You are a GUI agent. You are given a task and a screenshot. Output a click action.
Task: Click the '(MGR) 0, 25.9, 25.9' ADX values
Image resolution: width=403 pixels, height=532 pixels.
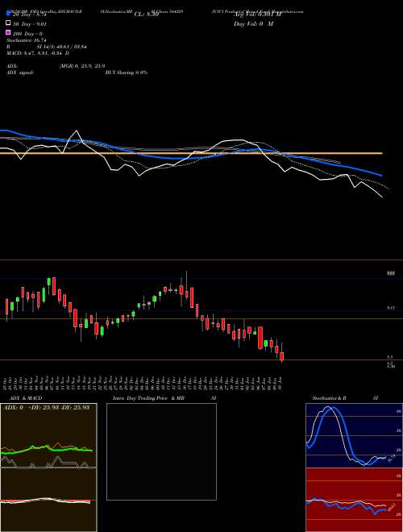coord(81,66)
